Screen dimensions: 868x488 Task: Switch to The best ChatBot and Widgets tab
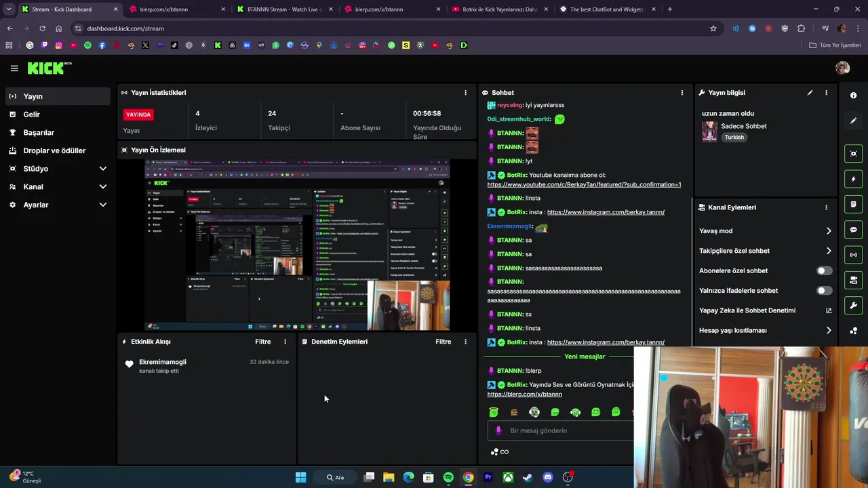pyautogui.click(x=608, y=9)
